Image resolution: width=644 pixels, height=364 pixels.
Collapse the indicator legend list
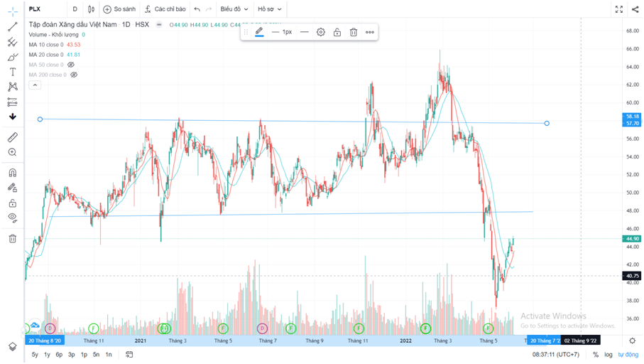[x=34, y=85]
